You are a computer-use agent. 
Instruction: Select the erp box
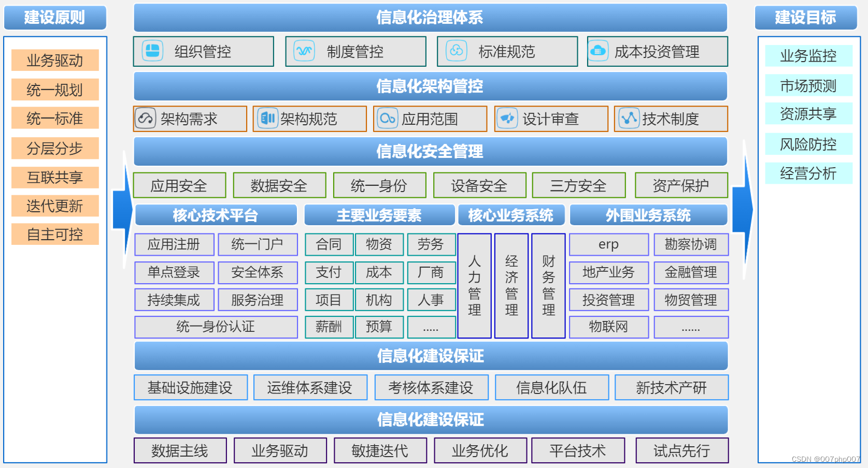[x=608, y=244]
